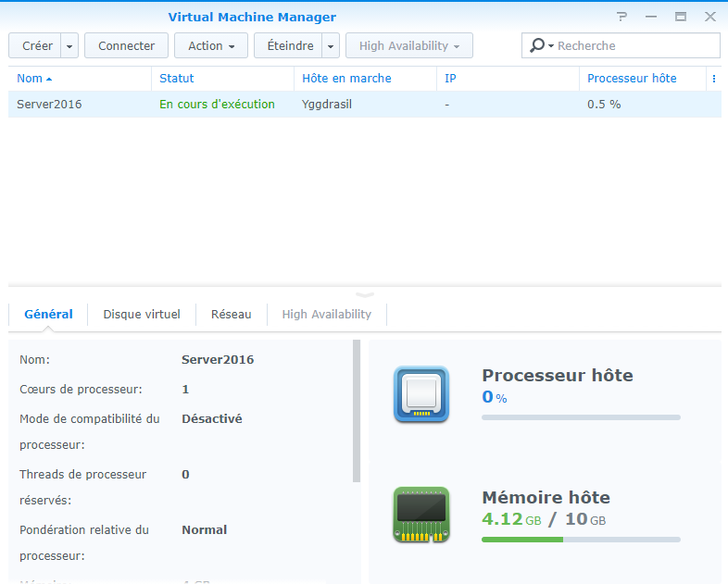The height and width of the screenshot is (584, 728).
Task: Minimize the Virtual Machine Manager window
Action: (x=651, y=17)
